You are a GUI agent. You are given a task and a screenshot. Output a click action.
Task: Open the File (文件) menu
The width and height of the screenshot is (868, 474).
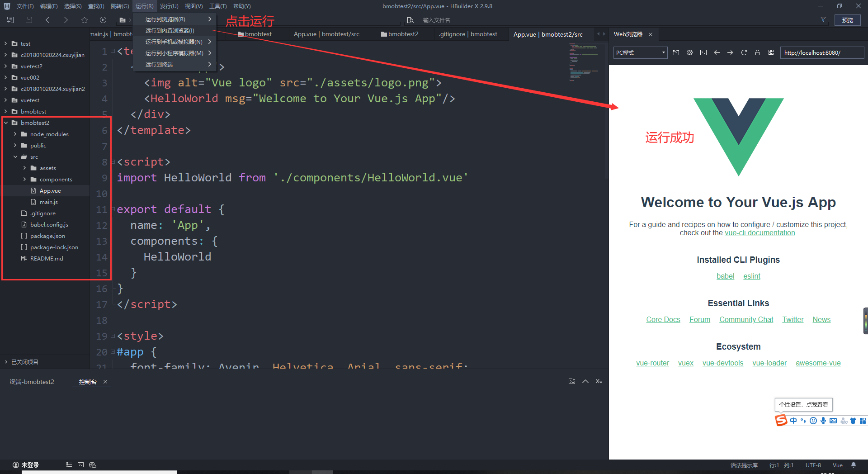(25, 6)
